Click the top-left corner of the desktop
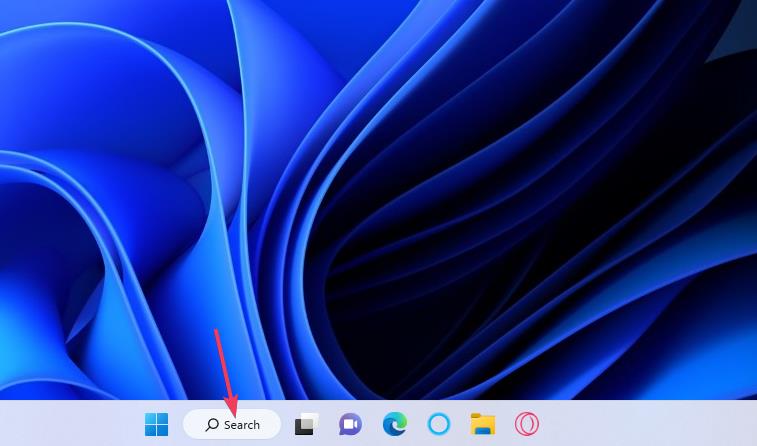757x446 pixels. pyautogui.click(x=5, y=5)
